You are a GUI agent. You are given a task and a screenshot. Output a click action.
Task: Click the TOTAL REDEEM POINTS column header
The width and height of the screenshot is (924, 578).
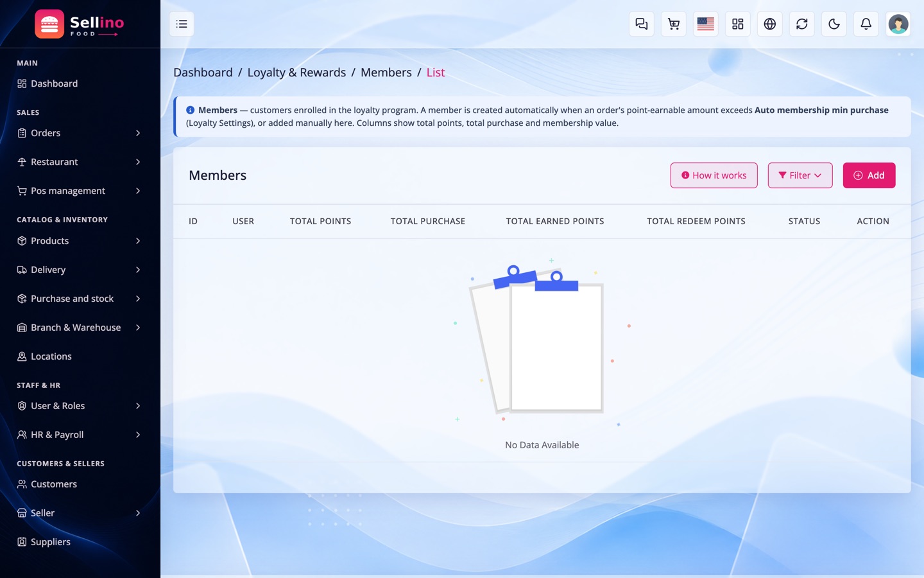tap(696, 221)
